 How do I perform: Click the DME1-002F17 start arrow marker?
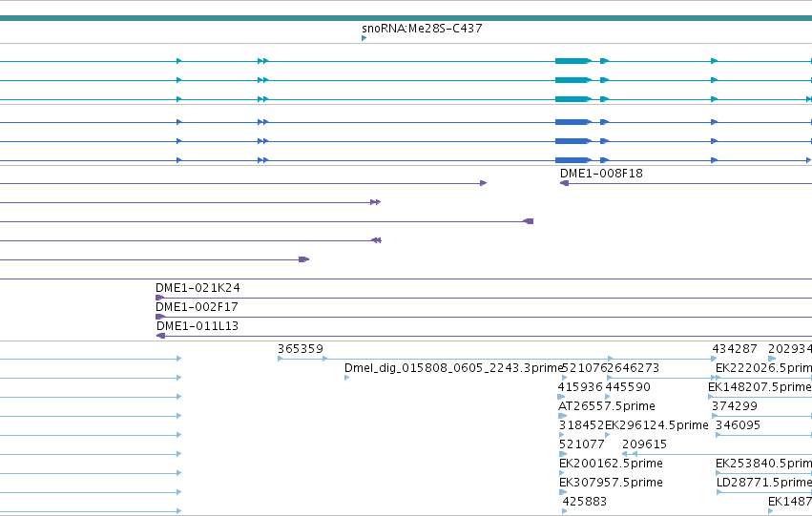pos(160,317)
